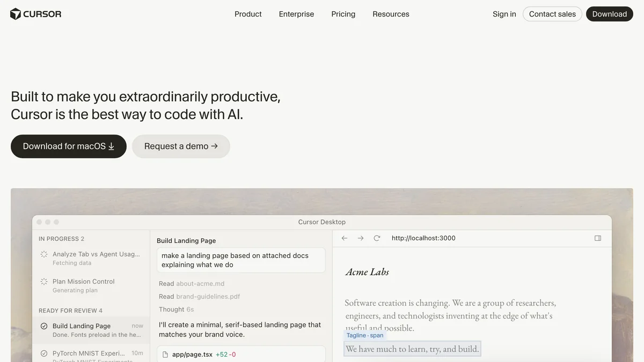Click the Sign in link
The image size is (644, 362).
point(504,14)
